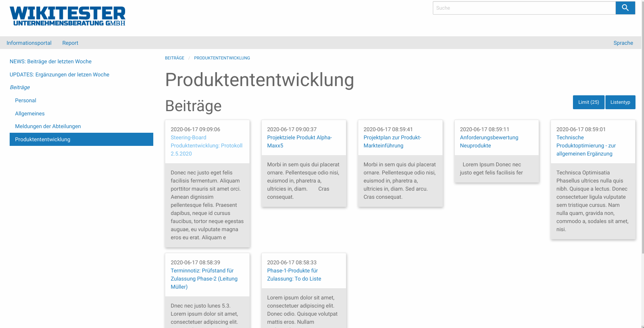Open Phase-1-Produkte für Zulassung article
Viewport: 644px width, 328px height.
[x=294, y=274]
